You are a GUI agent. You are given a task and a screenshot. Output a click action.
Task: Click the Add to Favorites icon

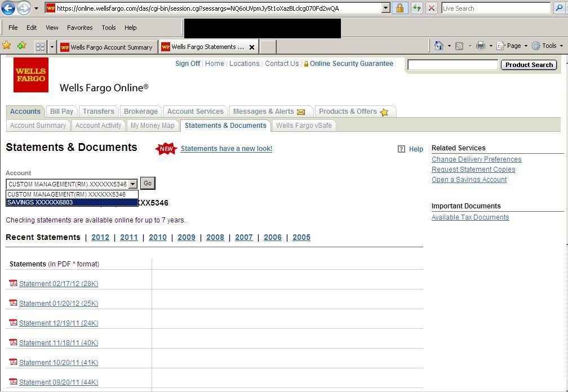click(22, 45)
